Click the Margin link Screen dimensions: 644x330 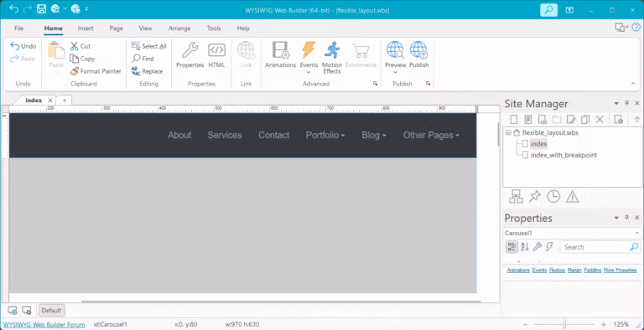574,270
